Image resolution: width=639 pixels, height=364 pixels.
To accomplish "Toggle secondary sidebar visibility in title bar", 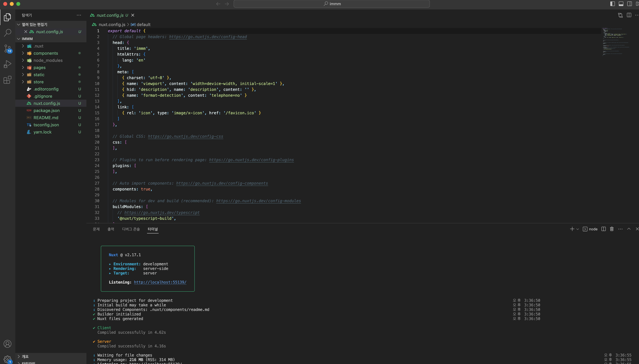I will click(x=629, y=4).
